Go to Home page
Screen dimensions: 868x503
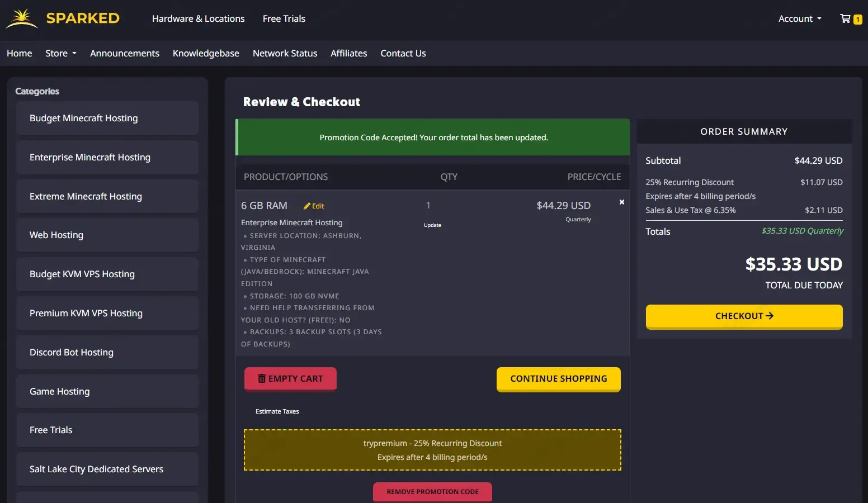[x=20, y=53]
